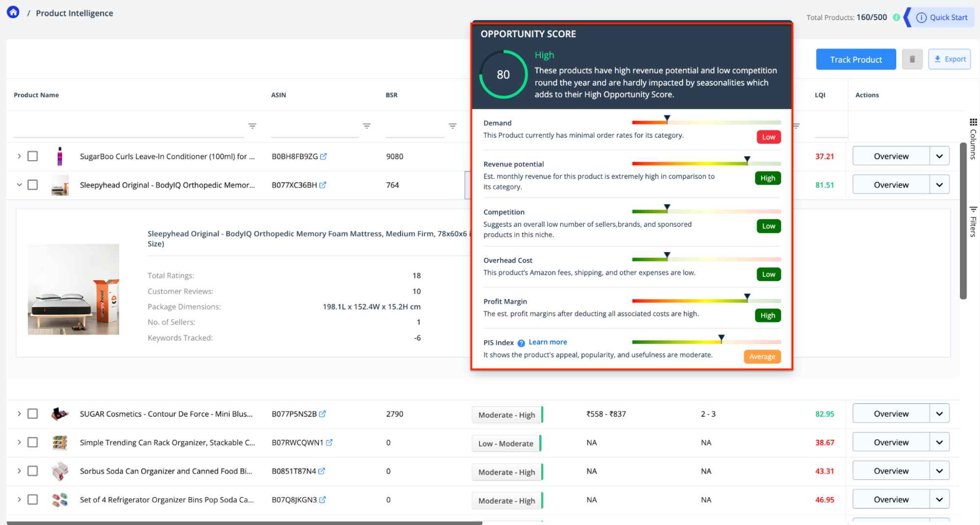The height and width of the screenshot is (525, 980).
Task: Open the Quick Start info panel
Action: pyautogui.click(x=942, y=18)
